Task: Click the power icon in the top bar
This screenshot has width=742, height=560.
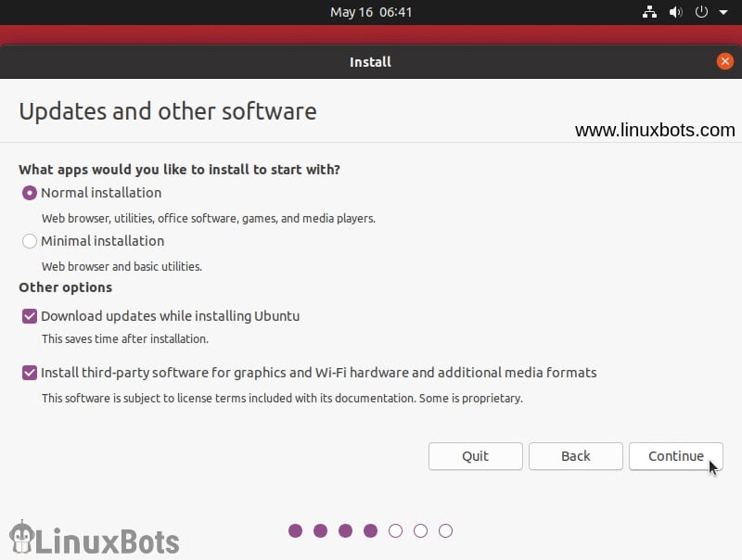Action: [x=701, y=12]
